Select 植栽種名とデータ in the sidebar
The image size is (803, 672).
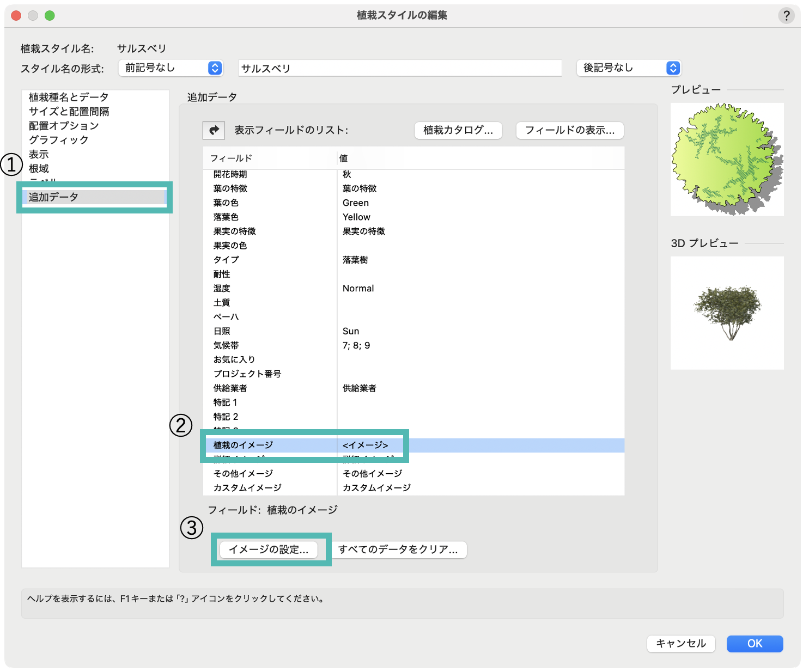(x=69, y=97)
